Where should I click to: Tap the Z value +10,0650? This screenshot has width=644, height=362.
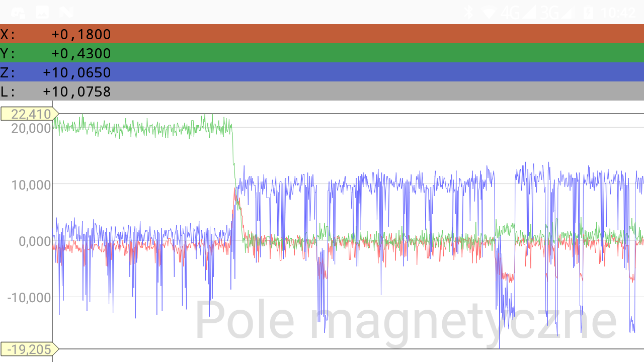pyautogui.click(x=77, y=72)
